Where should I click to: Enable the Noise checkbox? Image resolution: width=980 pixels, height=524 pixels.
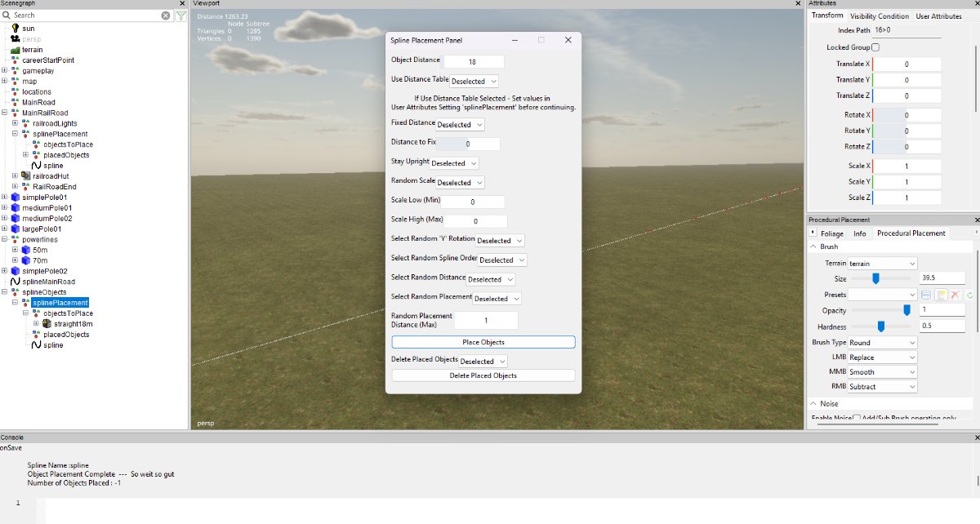tap(857, 419)
